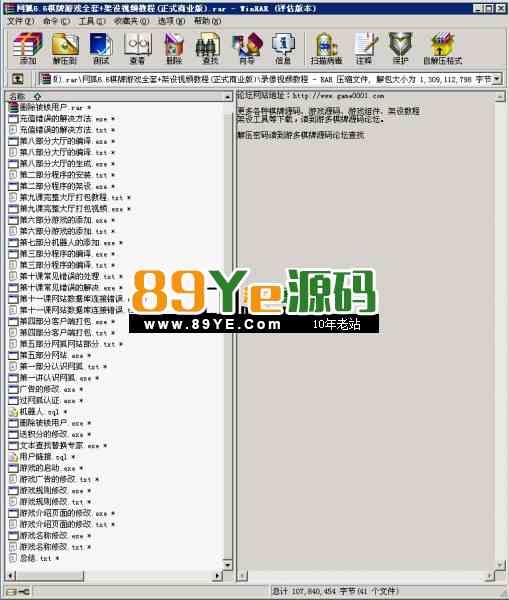The width and height of the screenshot is (509, 600).
Task: Open the 查看 (View) book icon
Action: tap(137, 48)
